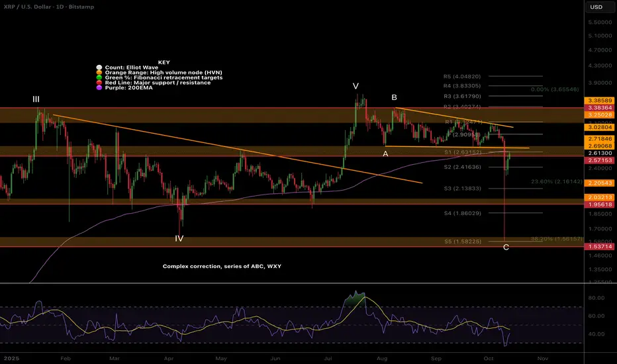Click the 1.35000 price axis value
Viewport: 617px width, 364px height.
(x=600, y=270)
